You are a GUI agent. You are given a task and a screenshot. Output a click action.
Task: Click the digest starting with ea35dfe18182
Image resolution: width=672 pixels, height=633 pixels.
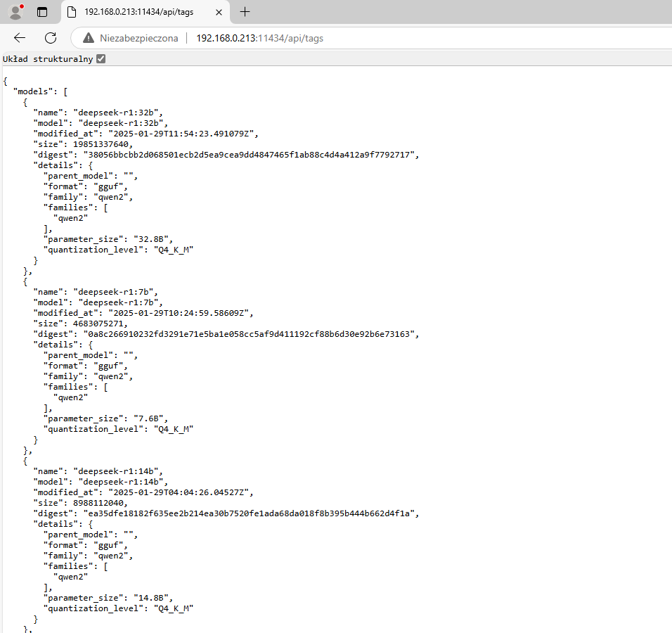[x=249, y=513]
